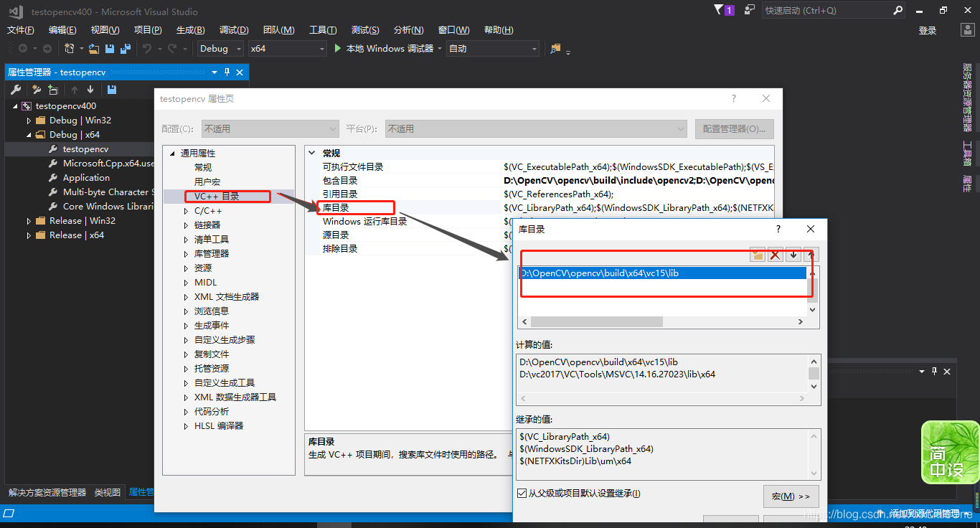980x528 pixels.
Task: Click the search magnifier in Quick Launch box
Action: (898, 11)
